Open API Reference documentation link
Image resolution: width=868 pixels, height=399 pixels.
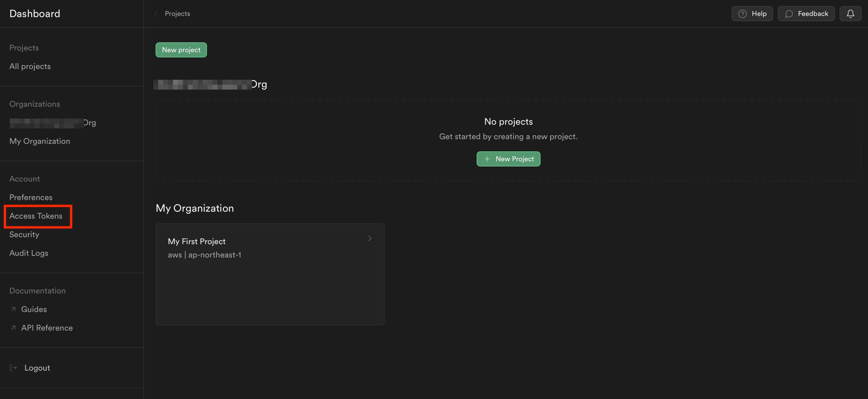click(47, 327)
